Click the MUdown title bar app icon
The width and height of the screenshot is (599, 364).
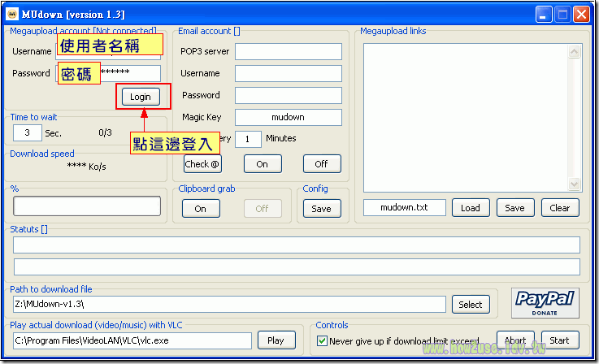(x=12, y=14)
